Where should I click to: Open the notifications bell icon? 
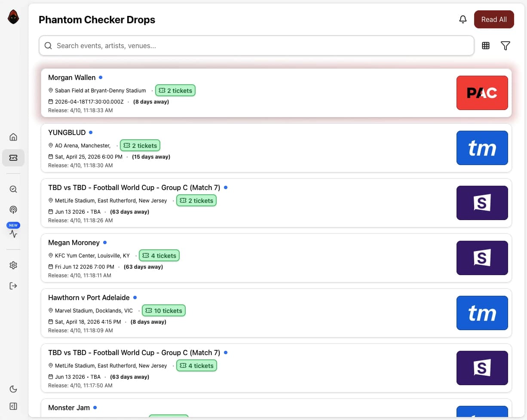(463, 19)
